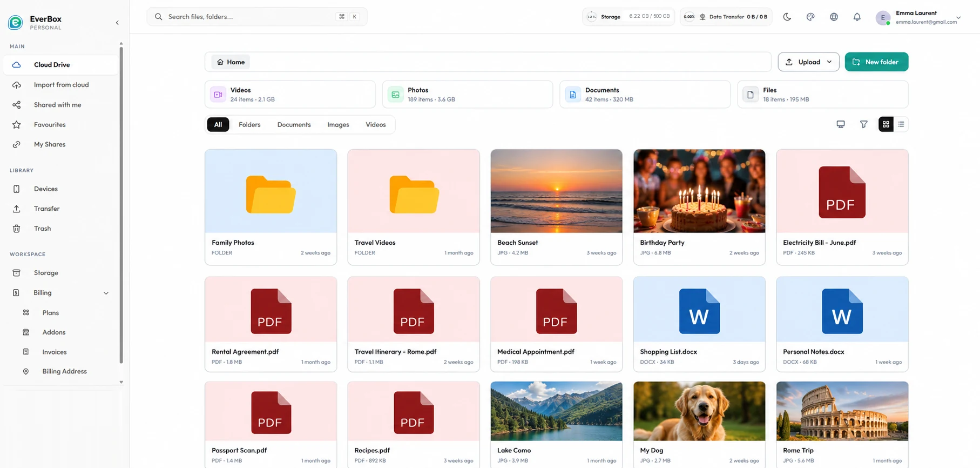This screenshot has width=980, height=468.
Task: Open Electricity Bill - June.pdf
Action: point(842,207)
